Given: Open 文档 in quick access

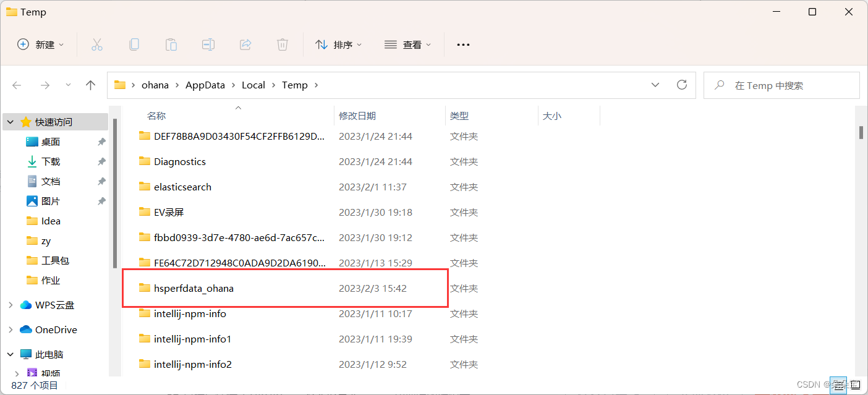Looking at the screenshot, I should pos(51,181).
